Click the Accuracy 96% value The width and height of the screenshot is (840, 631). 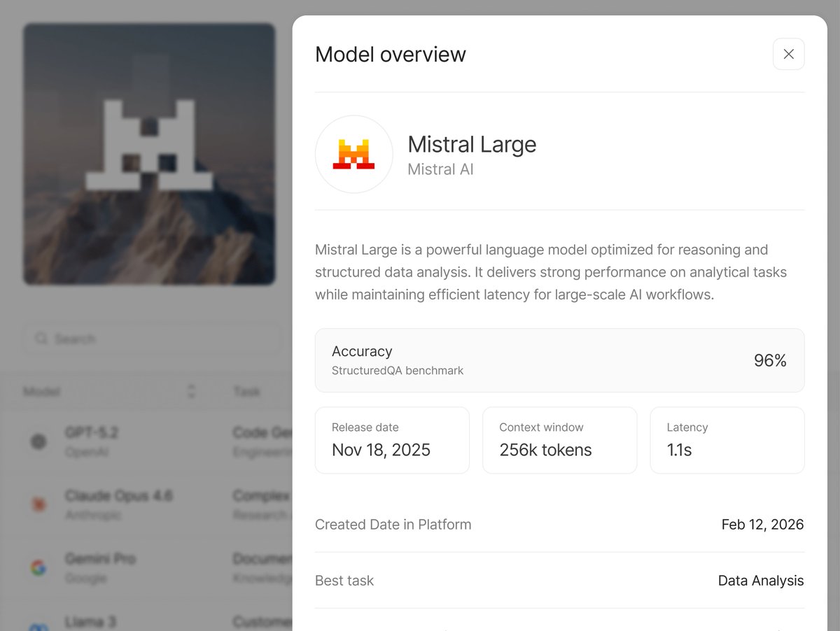tap(770, 360)
